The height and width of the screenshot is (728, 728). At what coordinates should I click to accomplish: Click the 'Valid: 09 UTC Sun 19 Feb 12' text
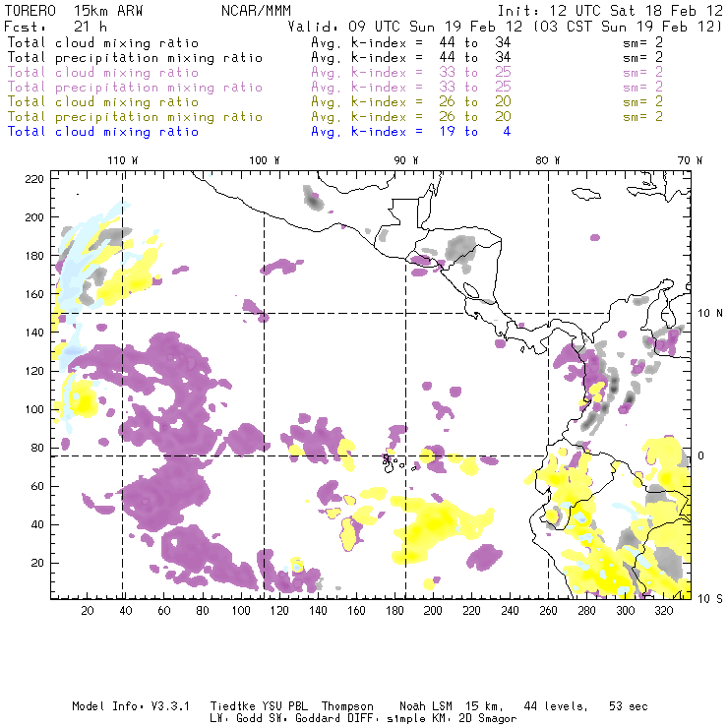(x=405, y=26)
